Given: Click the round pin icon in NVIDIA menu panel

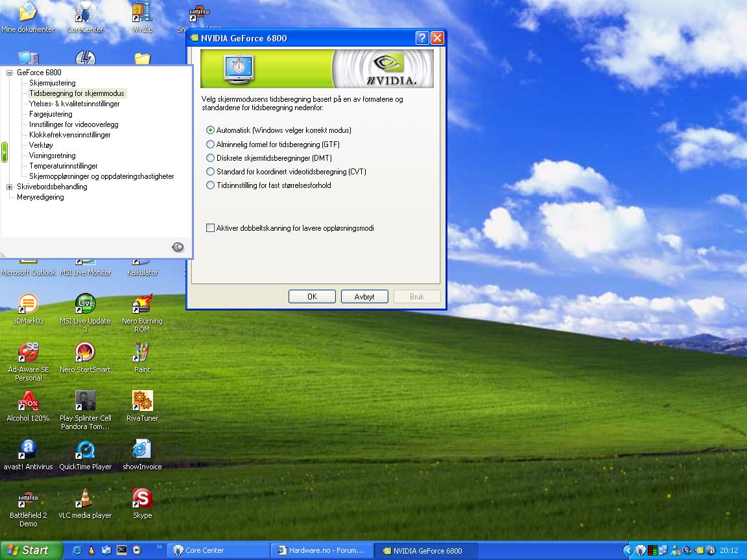Looking at the screenshot, I should click(x=178, y=247).
